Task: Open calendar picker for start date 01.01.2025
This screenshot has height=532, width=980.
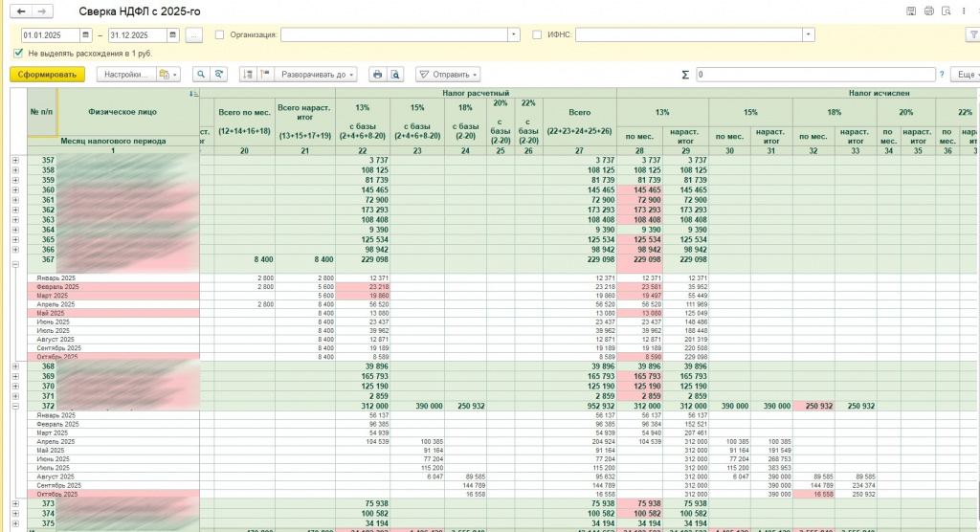Action: click(86, 34)
